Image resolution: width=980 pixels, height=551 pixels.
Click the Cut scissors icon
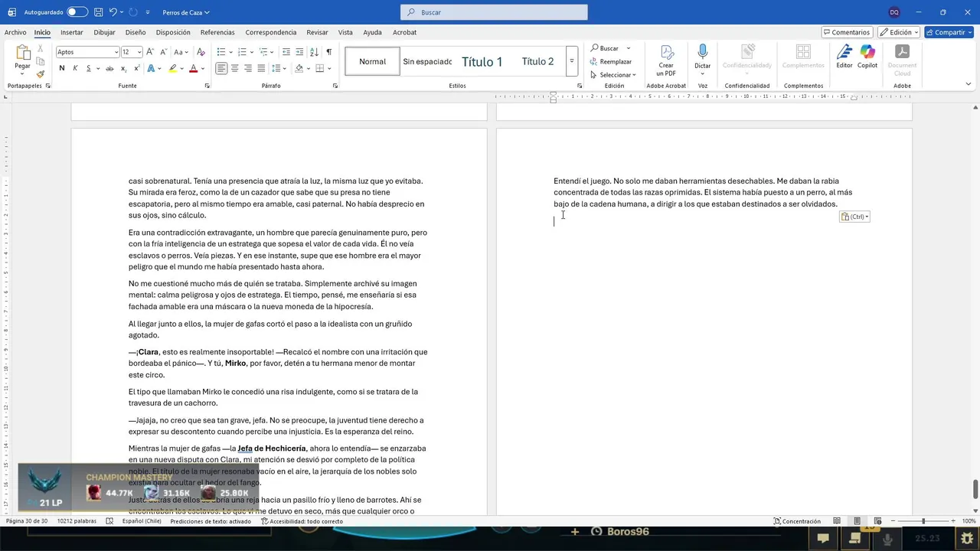[x=41, y=48]
